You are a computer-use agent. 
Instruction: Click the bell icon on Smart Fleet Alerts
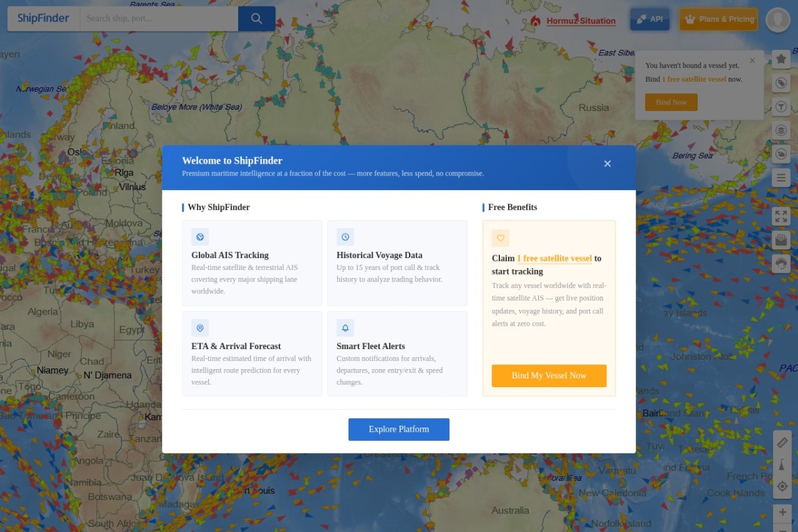[345, 328]
